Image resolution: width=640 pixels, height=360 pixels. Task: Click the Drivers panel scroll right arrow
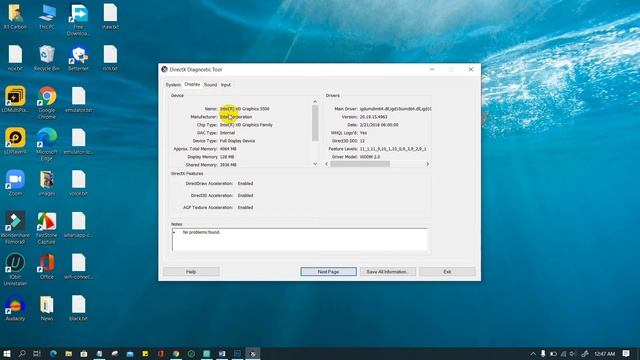pyautogui.click(x=427, y=164)
